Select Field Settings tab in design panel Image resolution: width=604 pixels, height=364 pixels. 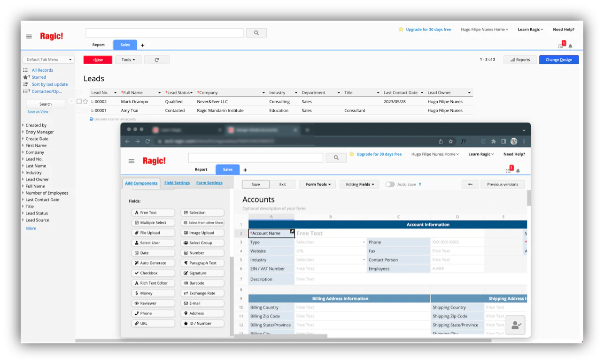(177, 183)
